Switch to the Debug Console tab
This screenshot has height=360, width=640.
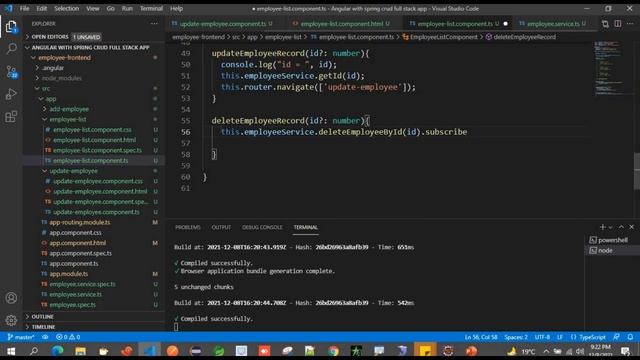point(262,227)
